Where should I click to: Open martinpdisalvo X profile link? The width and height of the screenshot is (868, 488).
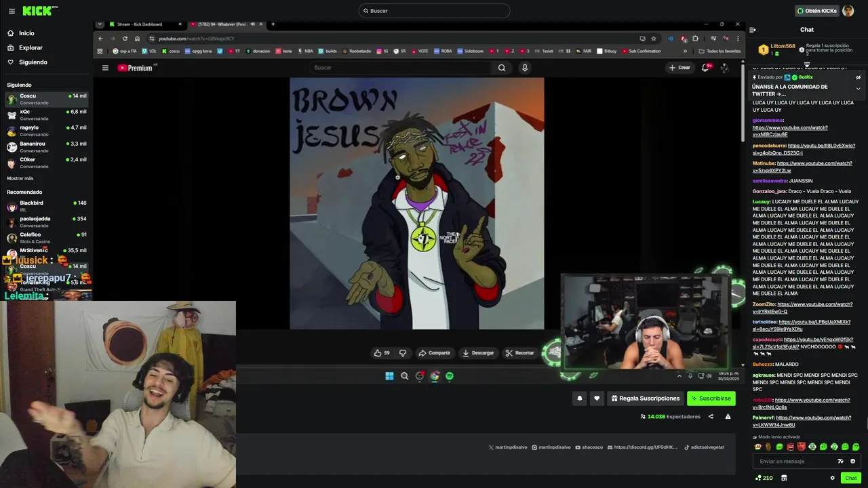[x=507, y=447]
